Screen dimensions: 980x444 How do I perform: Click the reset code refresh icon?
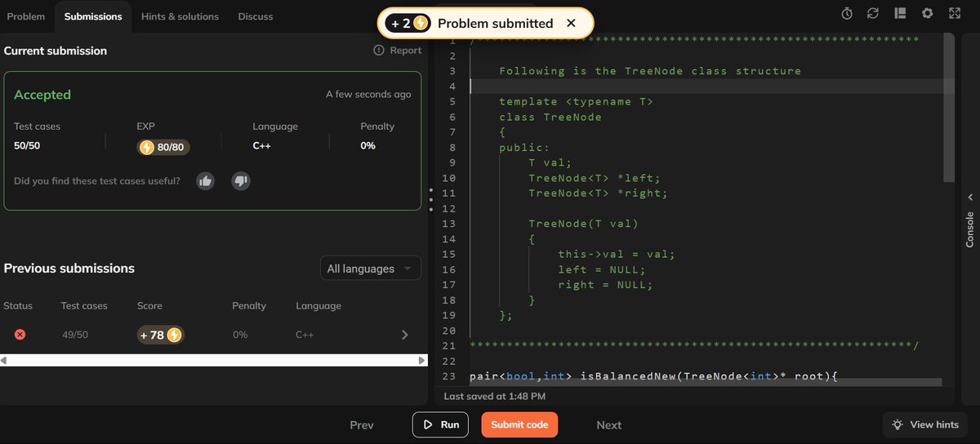[x=873, y=13]
